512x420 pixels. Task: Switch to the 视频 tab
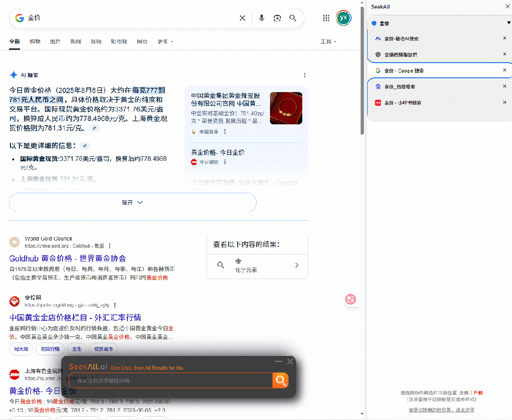(96, 41)
